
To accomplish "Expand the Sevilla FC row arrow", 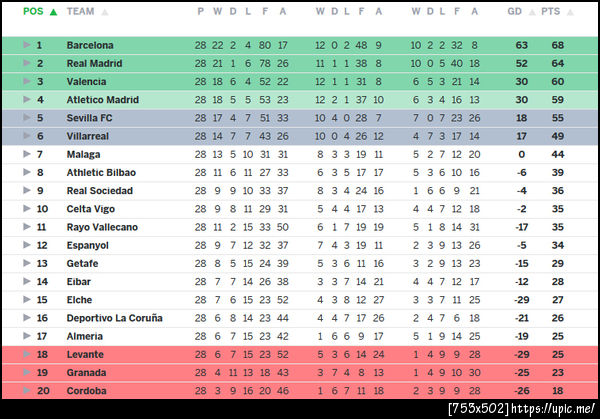I will tap(28, 118).
